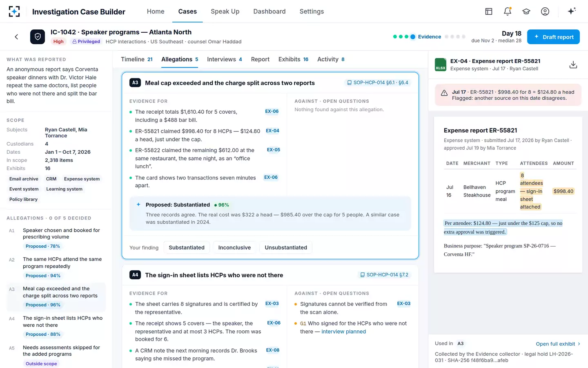The height and width of the screenshot is (368, 588).
Task: Download exhibit EX-04 file
Action: coord(573,65)
